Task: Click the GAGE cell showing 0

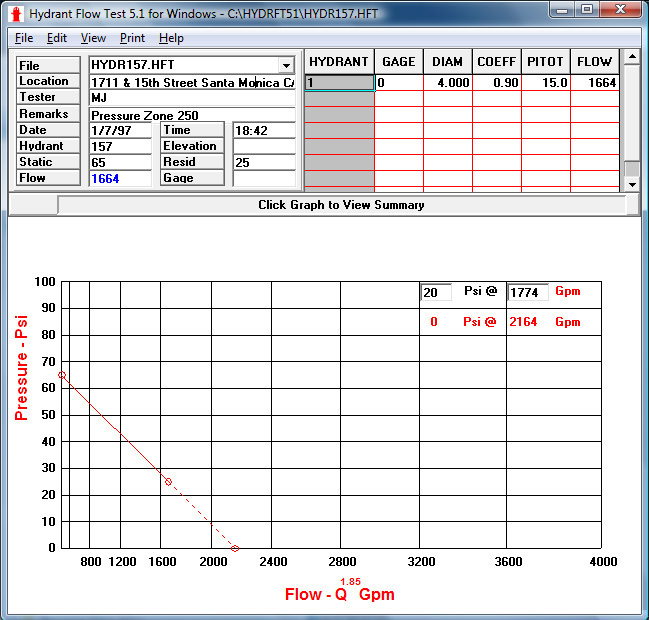Action: tap(399, 83)
